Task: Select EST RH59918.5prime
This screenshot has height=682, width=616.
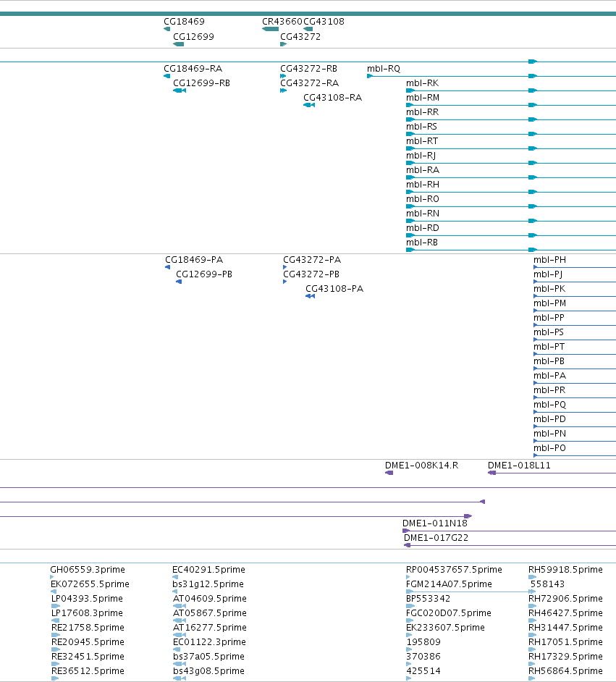Action: [565, 569]
